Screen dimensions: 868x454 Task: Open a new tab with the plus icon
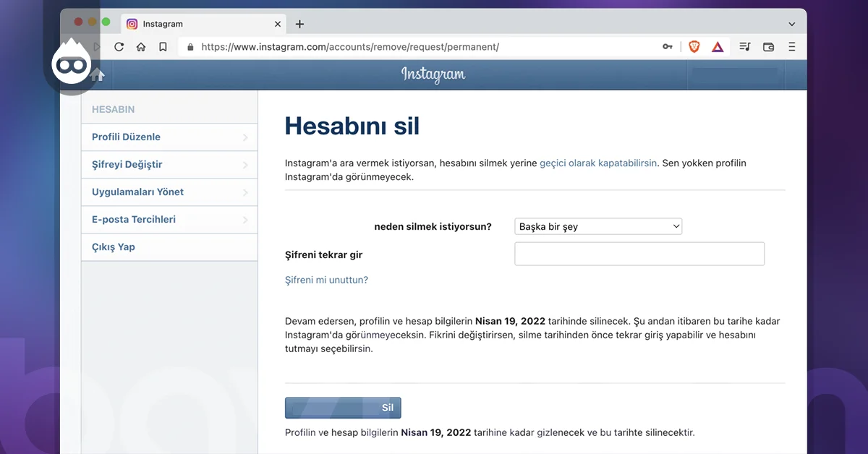pyautogui.click(x=299, y=23)
